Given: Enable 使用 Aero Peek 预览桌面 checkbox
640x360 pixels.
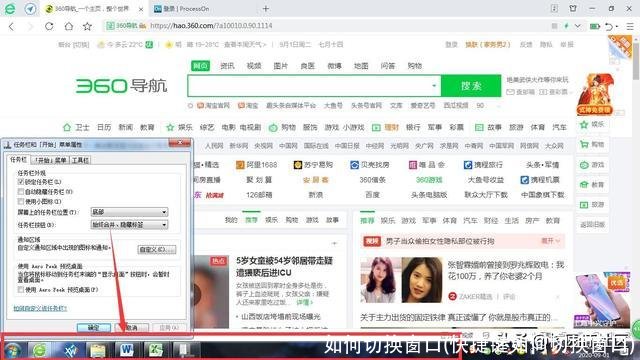Looking at the screenshot, I should pyautogui.click(x=21, y=289).
